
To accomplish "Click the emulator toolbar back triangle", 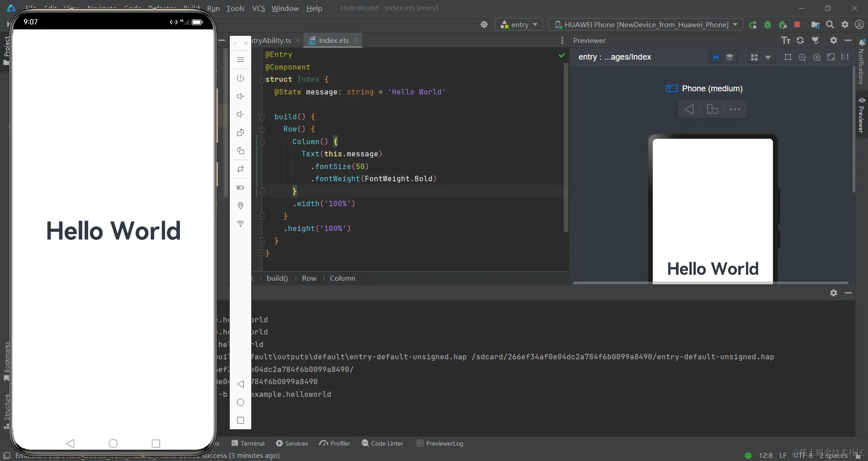I will click(241, 384).
